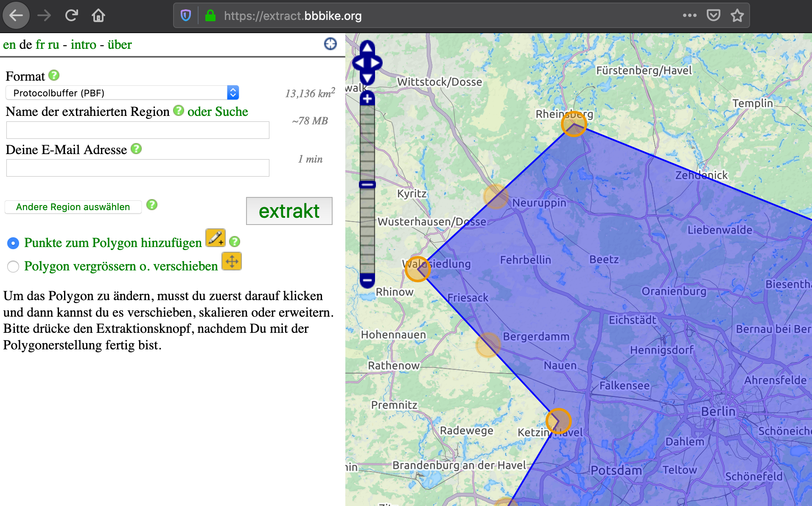Pan the map right with arrow control
812x506 pixels.
pos(375,63)
